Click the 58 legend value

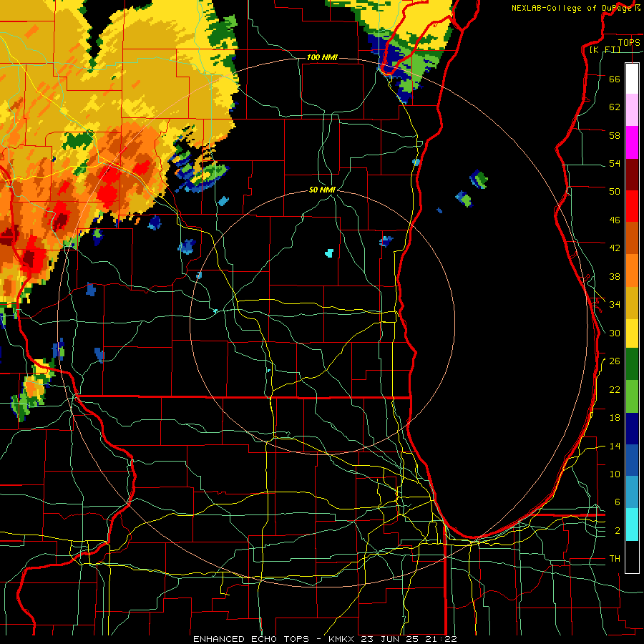tap(615, 135)
